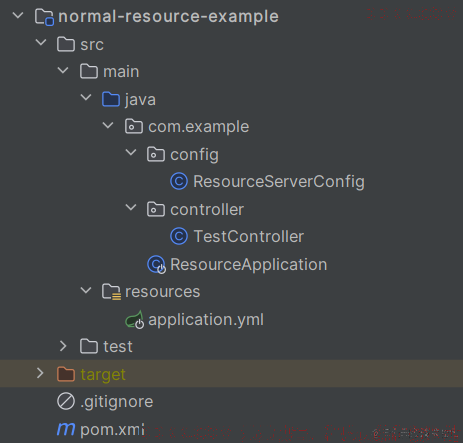Select the main folder label

121,72
